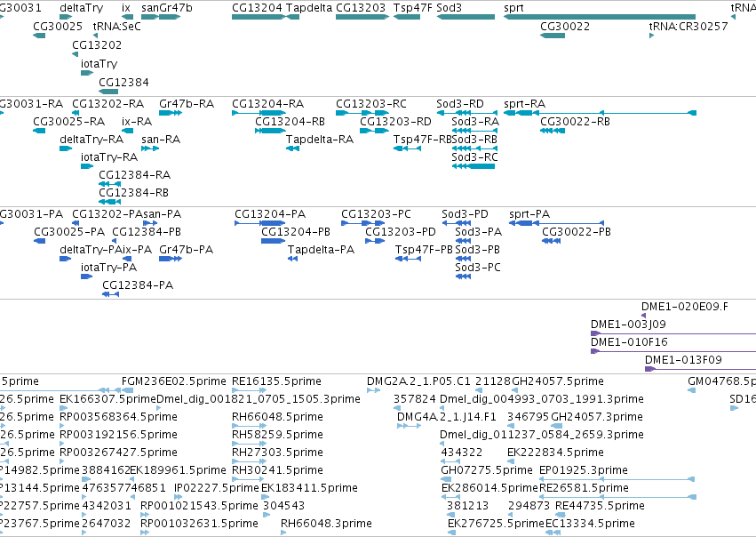Click transcript sprt-RA label

[524, 104]
